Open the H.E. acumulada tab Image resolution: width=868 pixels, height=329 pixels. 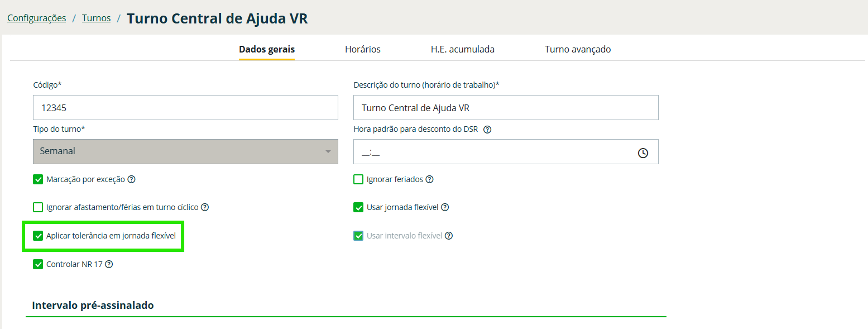point(462,49)
